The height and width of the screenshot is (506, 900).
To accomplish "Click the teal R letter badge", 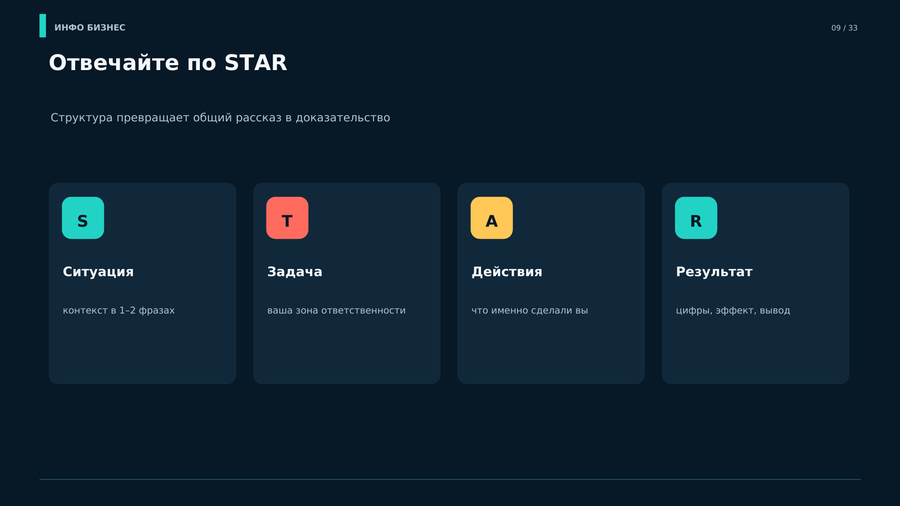I will tap(696, 218).
